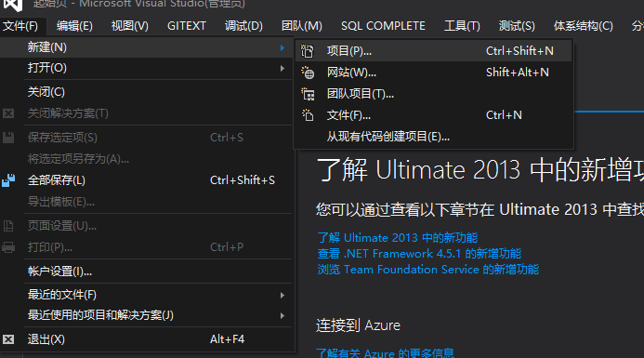Click the page setup icon beside 页面设置(U)
Image resolution: width=644 pixels, height=358 pixels.
pyautogui.click(x=8, y=226)
